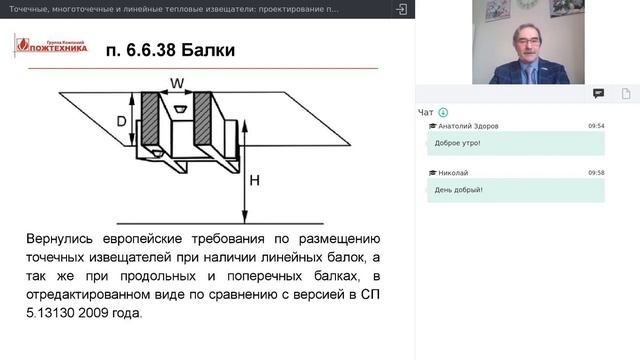Click the Пожтехника logo on slide
Viewport: 640px width, 360px height.
51,45
